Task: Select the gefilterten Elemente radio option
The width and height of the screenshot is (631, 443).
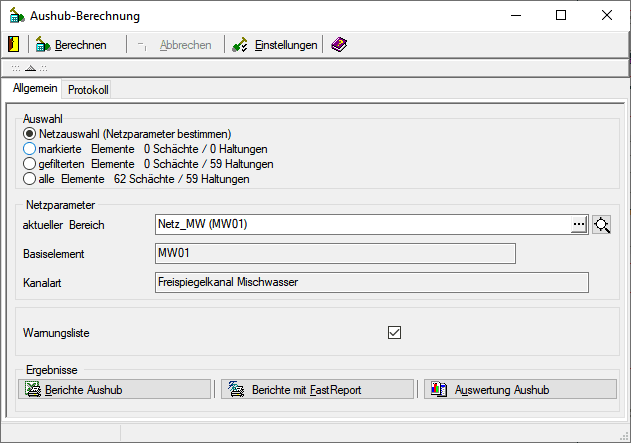Action: click(x=29, y=164)
